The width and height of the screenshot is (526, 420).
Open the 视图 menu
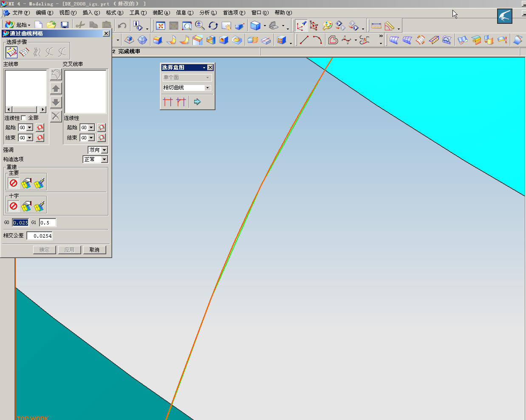click(68, 13)
